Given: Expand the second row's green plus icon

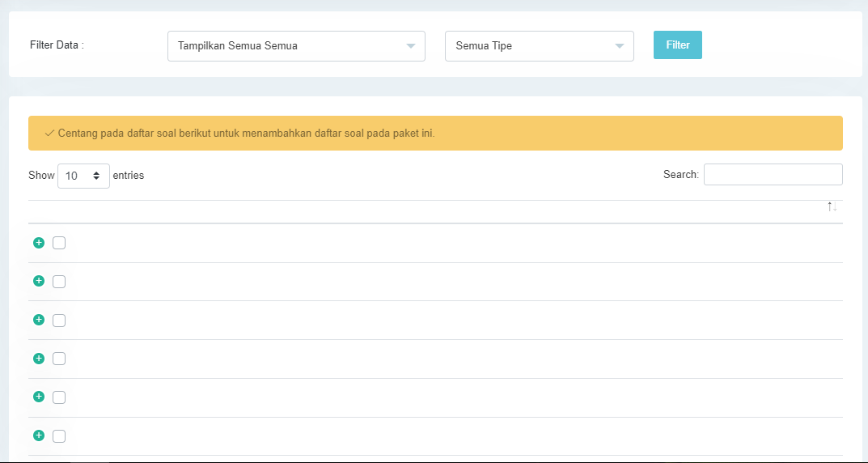Looking at the screenshot, I should coord(38,281).
